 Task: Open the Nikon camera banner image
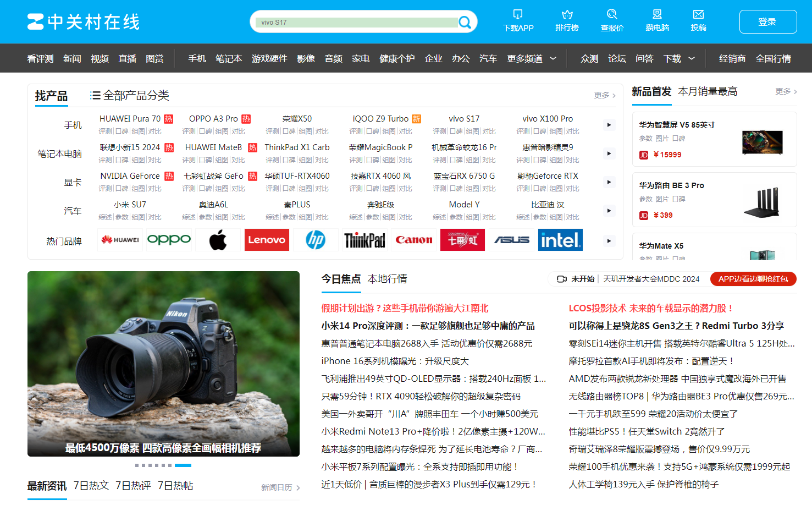coord(163,364)
